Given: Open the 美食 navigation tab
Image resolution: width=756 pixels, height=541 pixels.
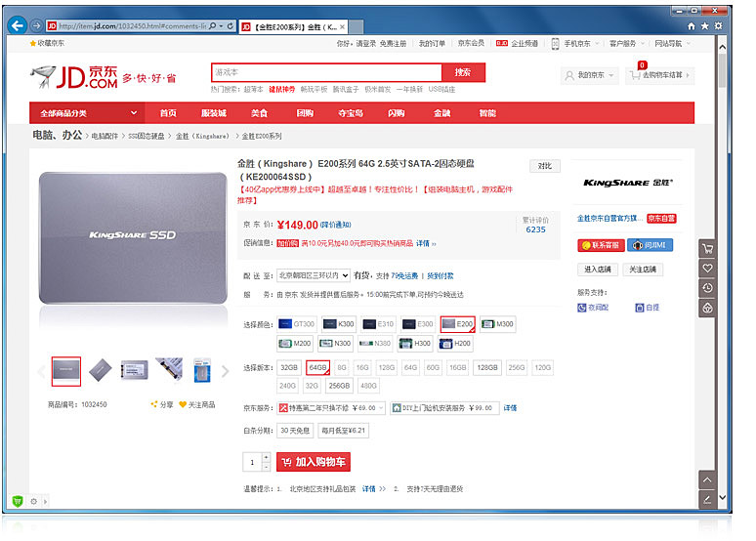Looking at the screenshot, I should pyautogui.click(x=260, y=113).
